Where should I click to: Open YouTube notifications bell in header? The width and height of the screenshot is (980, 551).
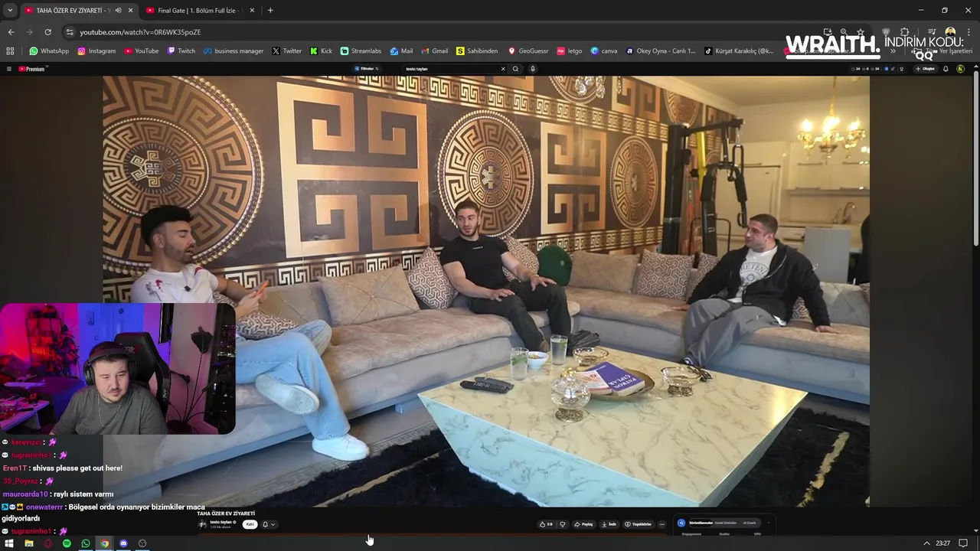[x=946, y=69]
